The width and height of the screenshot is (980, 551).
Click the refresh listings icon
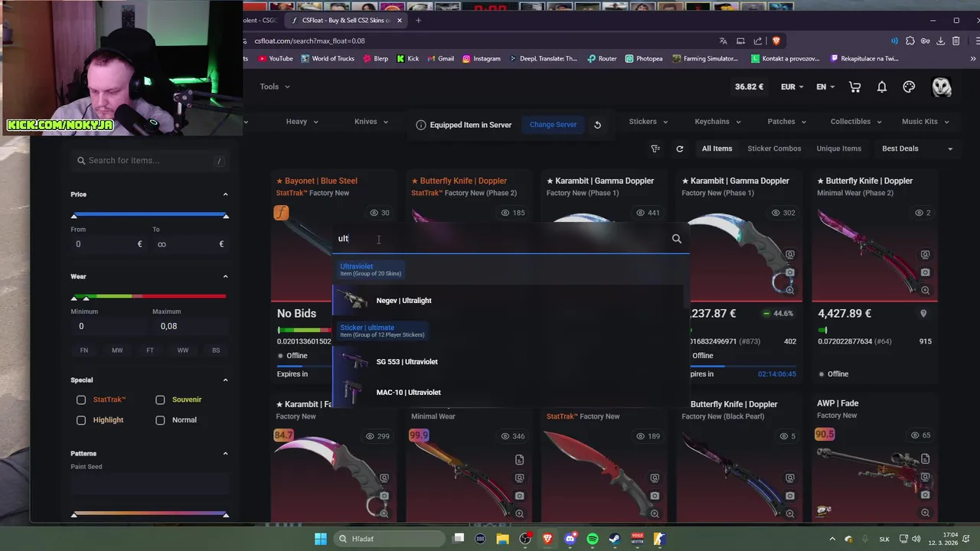[x=679, y=148]
